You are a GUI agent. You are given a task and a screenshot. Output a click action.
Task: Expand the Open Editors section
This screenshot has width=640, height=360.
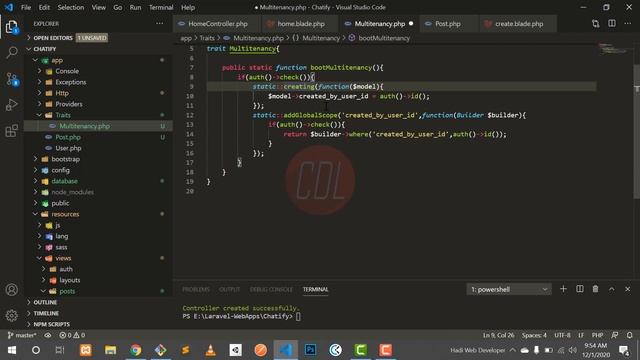point(98,38)
